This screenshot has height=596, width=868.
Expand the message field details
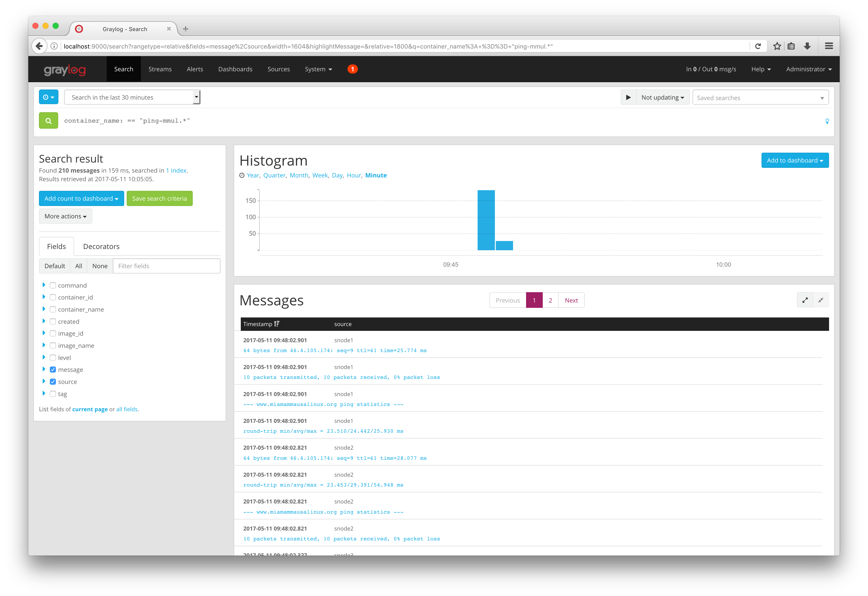[x=44, y=369]
